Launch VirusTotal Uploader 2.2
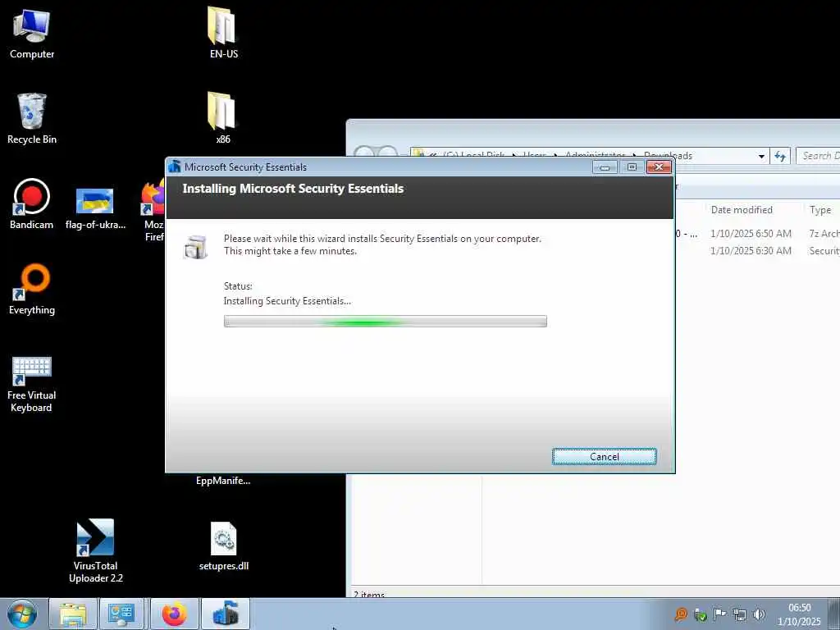 pyautogui.click(x=95, y=550)
